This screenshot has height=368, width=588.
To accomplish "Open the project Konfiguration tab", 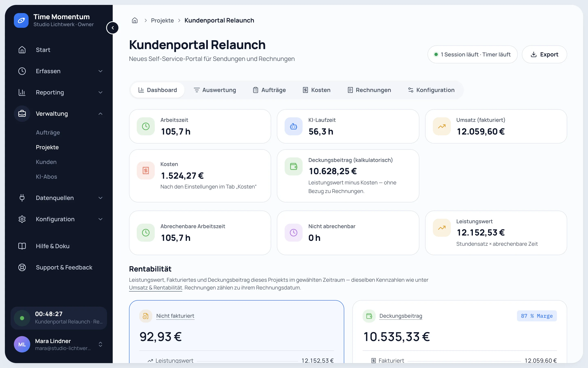I will coord(431,90).
